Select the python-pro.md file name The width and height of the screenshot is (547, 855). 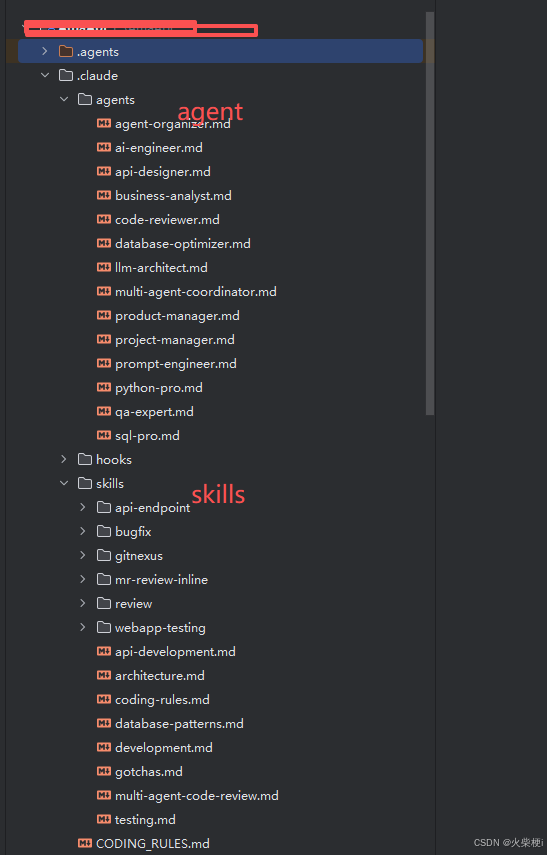[x=159, y=388]
